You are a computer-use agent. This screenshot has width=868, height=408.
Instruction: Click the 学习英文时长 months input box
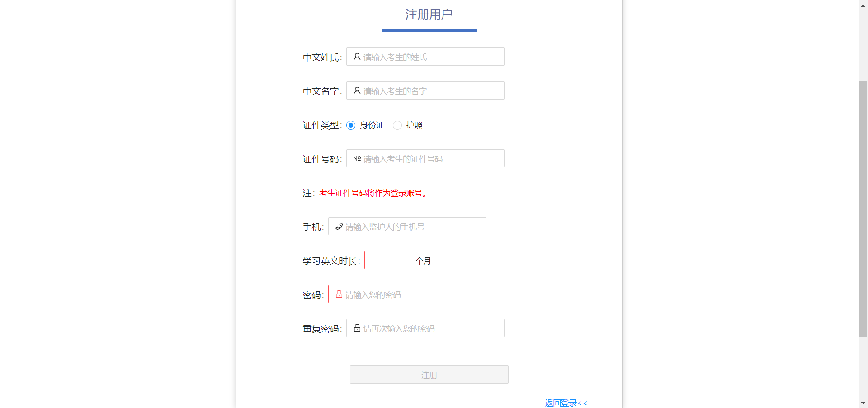pos(389,260)
